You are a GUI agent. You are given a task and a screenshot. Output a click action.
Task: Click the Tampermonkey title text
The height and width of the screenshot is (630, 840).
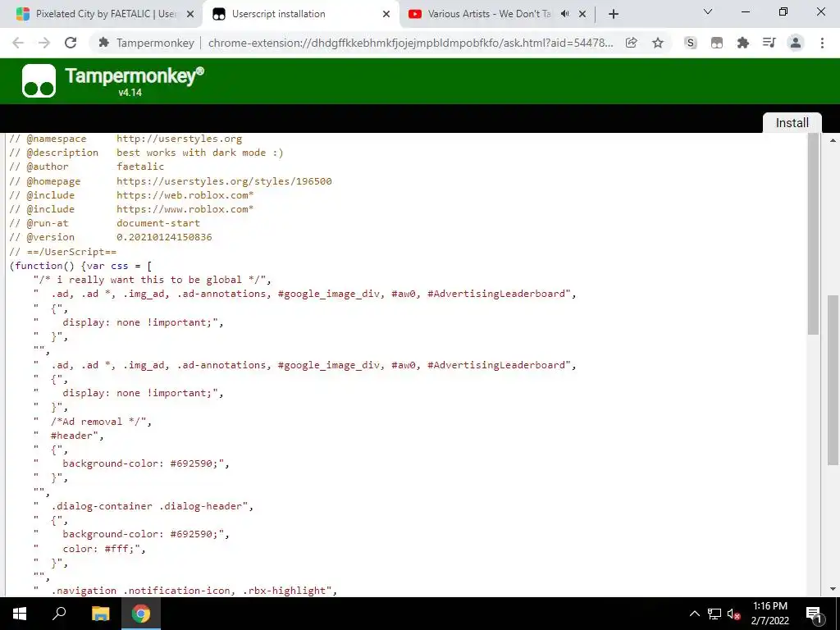[135, 75]
